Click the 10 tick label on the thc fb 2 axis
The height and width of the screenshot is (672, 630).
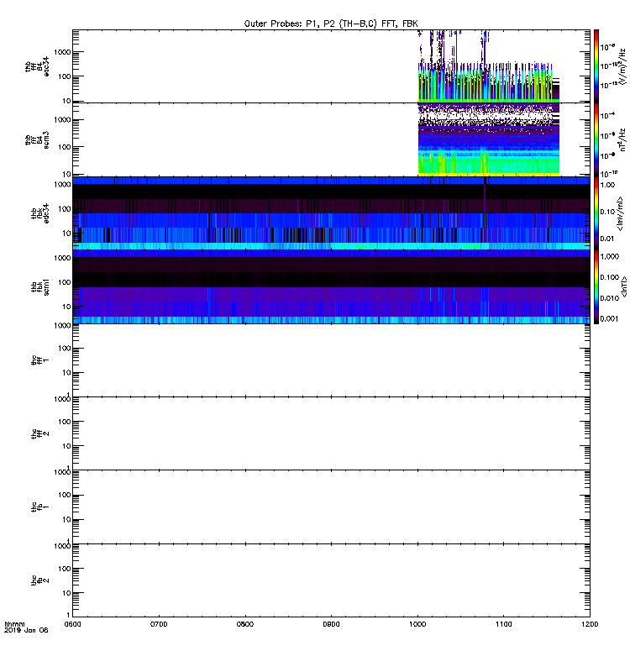coord(66,593)
